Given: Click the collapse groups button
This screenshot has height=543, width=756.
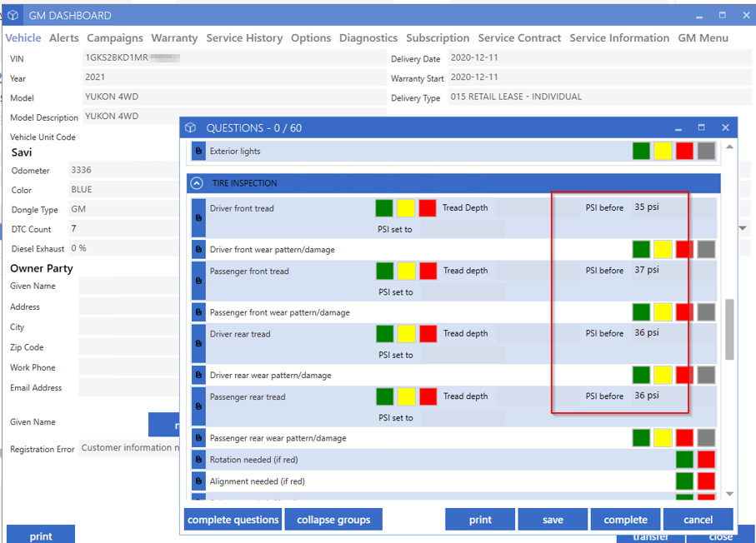Looking at the screenshot, I should pyautogui.click(x=333, y=520).
